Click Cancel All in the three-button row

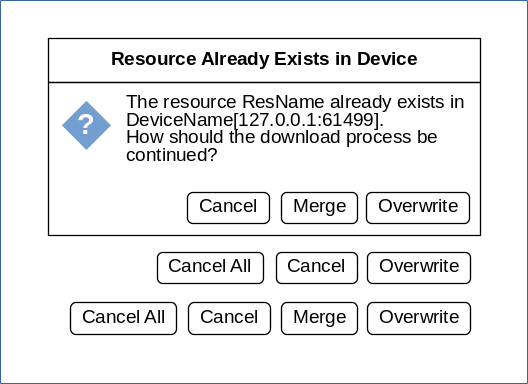coord(210,268)
